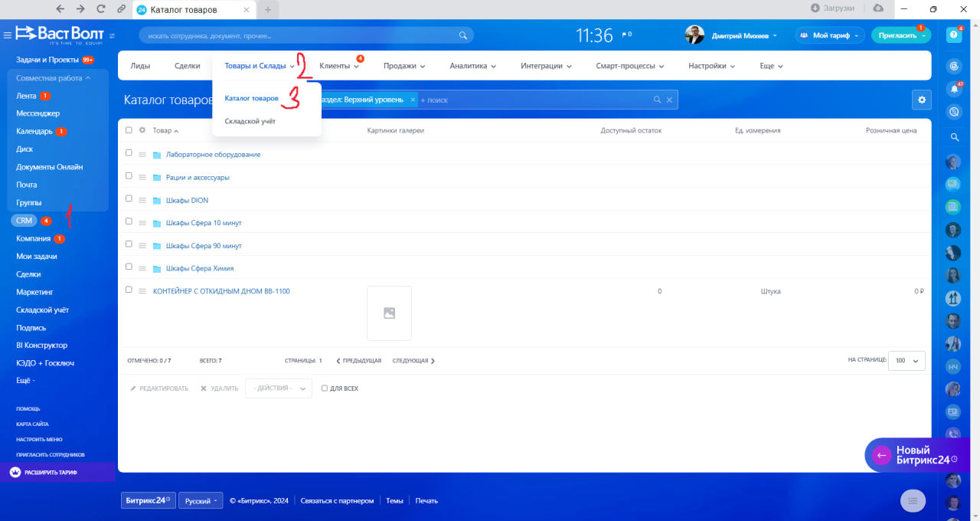
Task: Toggle the select-all checkbox in table header
Action: point(129,130)
